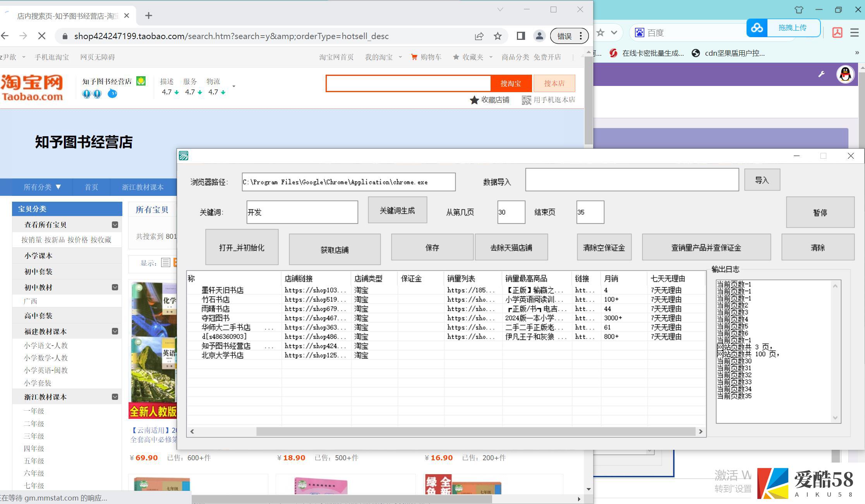Click 淘宝网首页 menu link
Viewport: 865px width, 504px height.
pos(336,57)
